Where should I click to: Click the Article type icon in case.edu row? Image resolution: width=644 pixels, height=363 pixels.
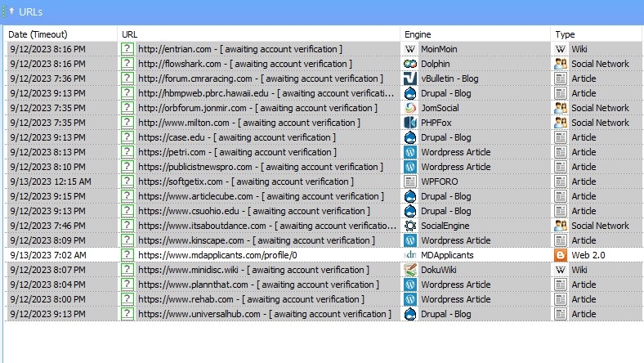[x=560, y=137]
